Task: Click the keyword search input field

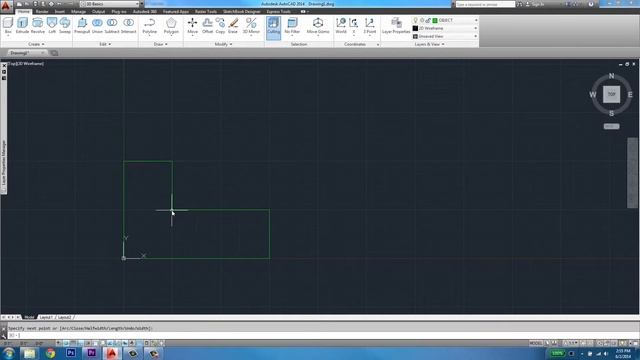Action: tap(485, 4)
